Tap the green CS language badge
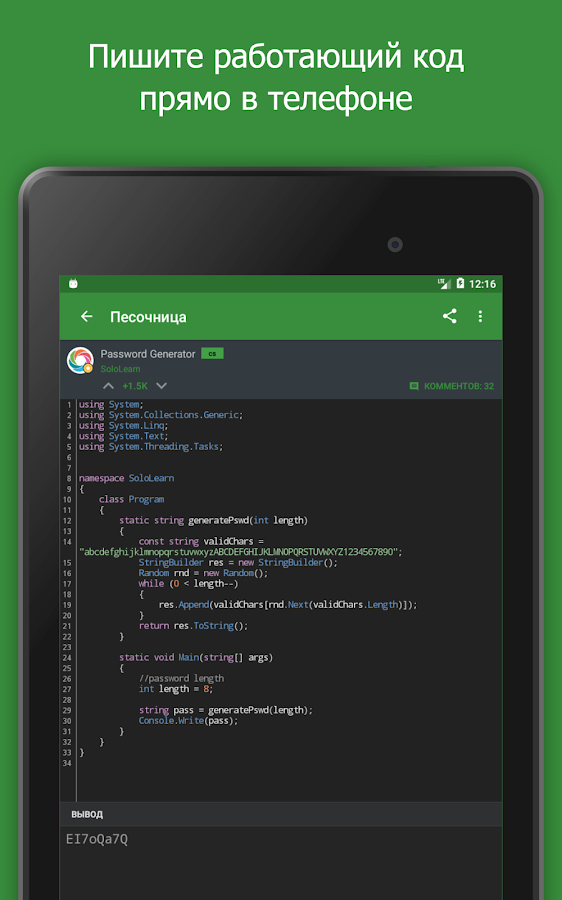Viewport: 562px width, 900px height. coord(212,354)
